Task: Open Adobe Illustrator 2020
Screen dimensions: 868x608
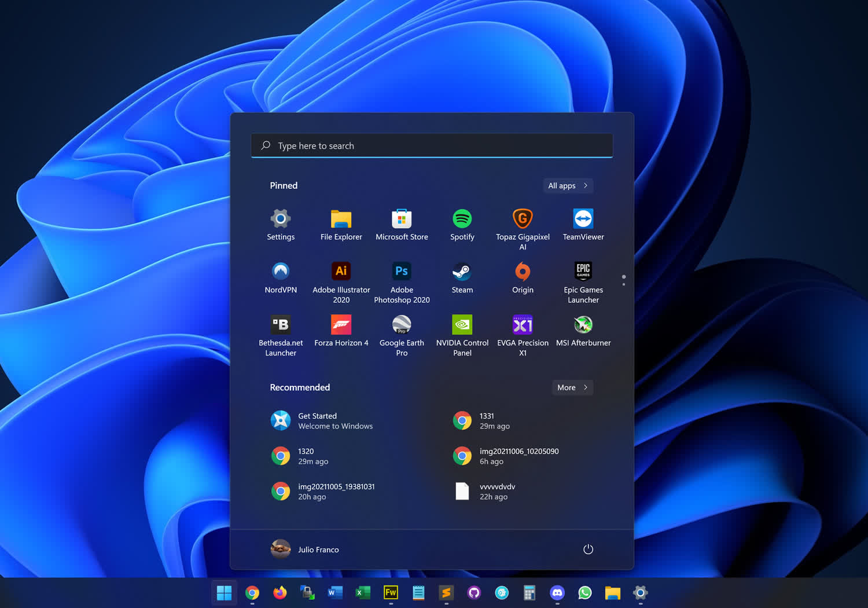Action: (x=341, y=272)
